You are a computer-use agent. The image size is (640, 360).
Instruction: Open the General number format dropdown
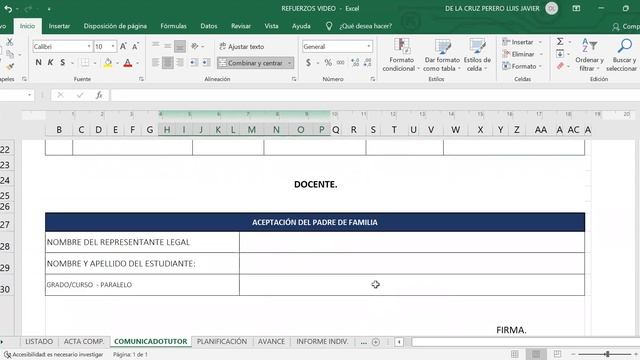tap(369, 47)
